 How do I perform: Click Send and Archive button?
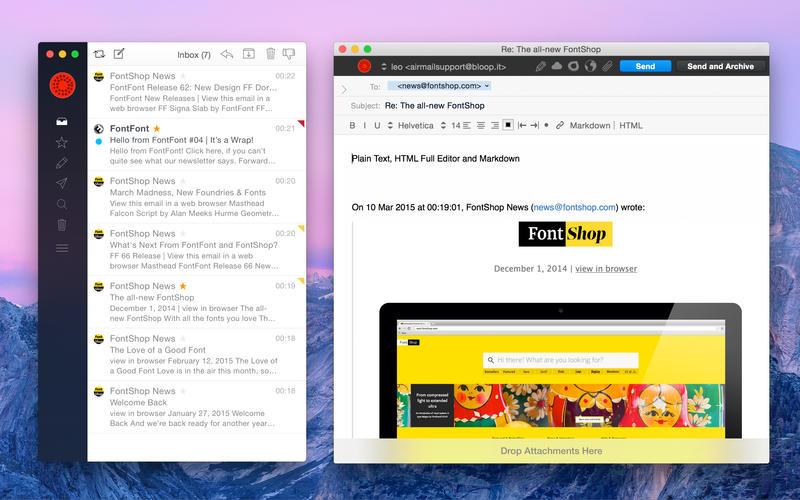coord(720,66)
